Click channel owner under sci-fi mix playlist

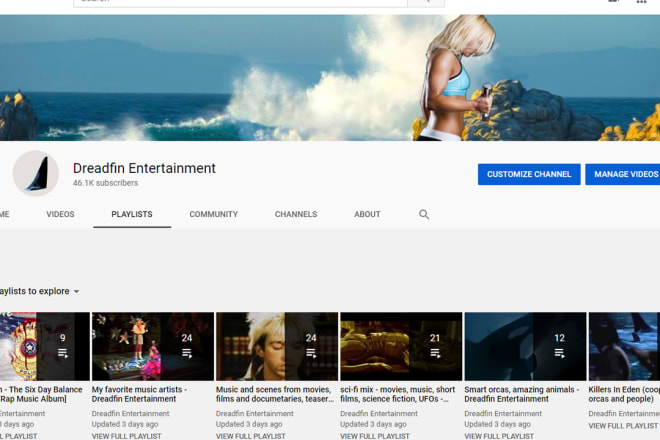coord(379,413)
